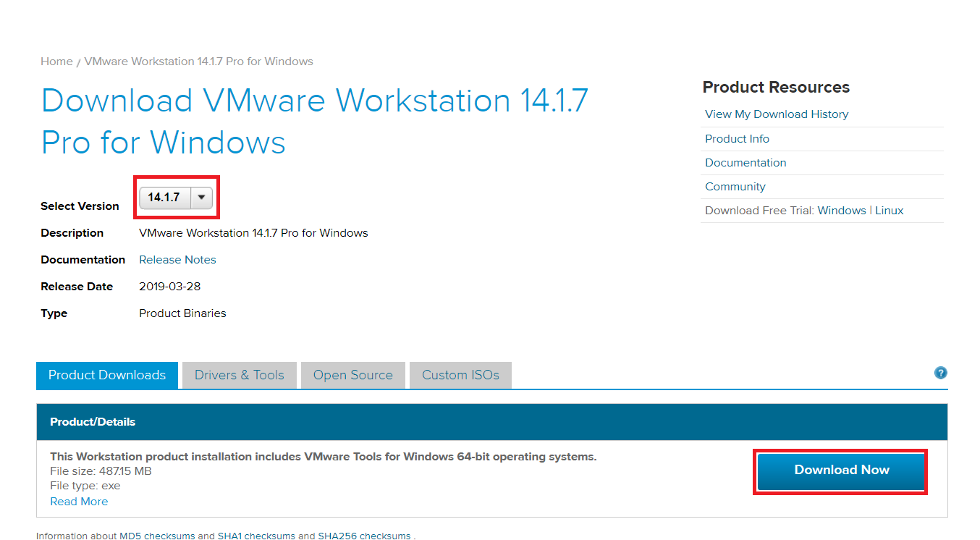
Task: Click the Download VMware Workstation page title
Action: [315, 122]
